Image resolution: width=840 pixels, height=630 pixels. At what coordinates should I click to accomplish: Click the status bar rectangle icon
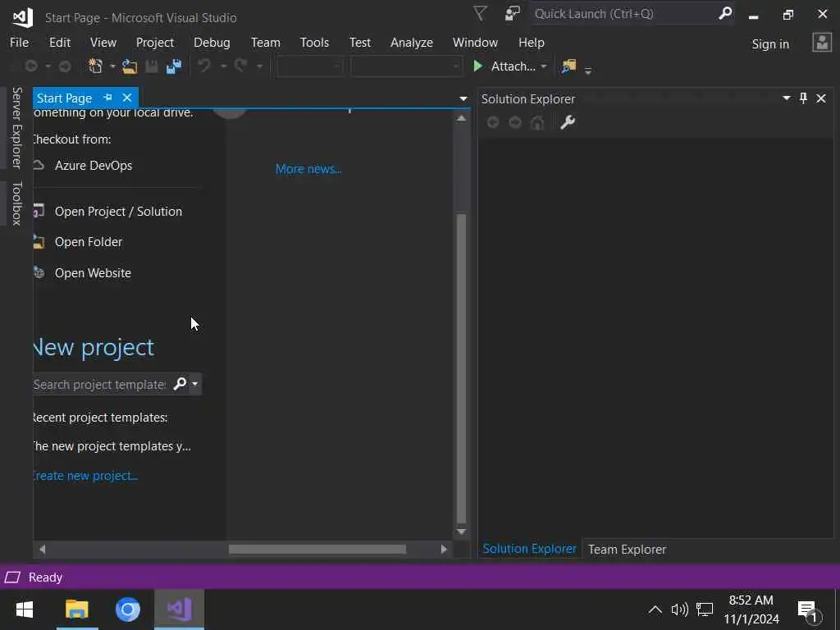[12, 577]
